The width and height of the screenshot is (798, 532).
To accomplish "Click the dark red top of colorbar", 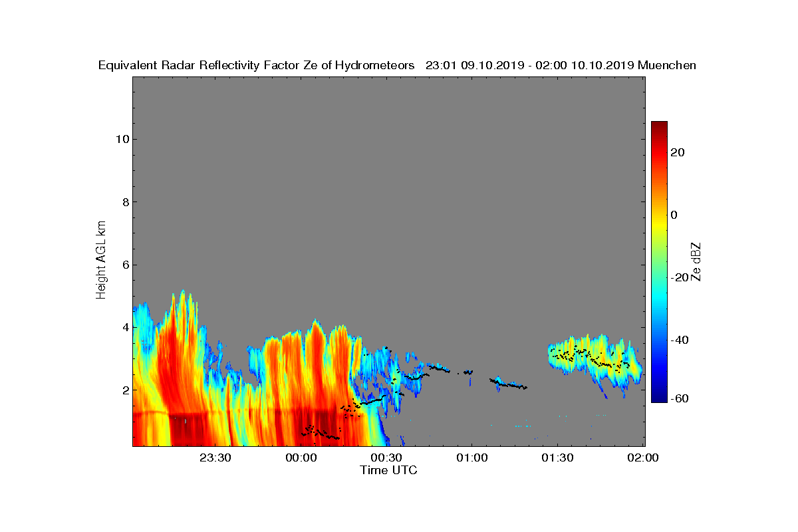I will (x=659, y=128).
